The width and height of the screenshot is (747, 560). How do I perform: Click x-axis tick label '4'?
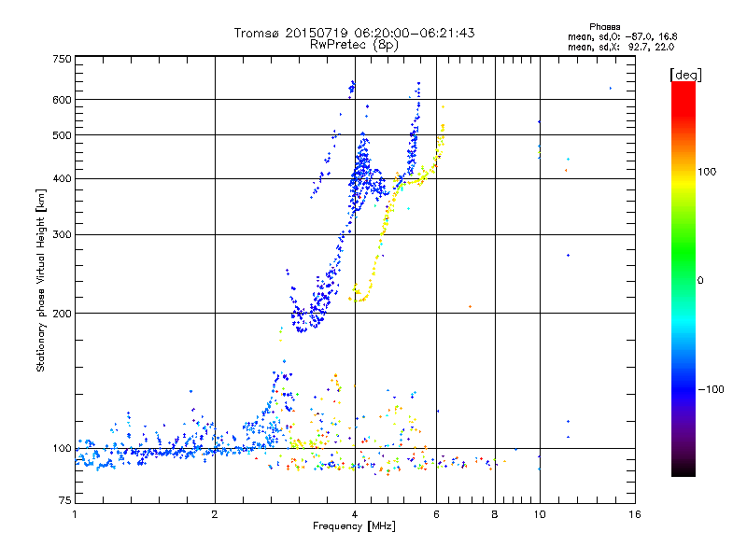click(x=355, y=514)
